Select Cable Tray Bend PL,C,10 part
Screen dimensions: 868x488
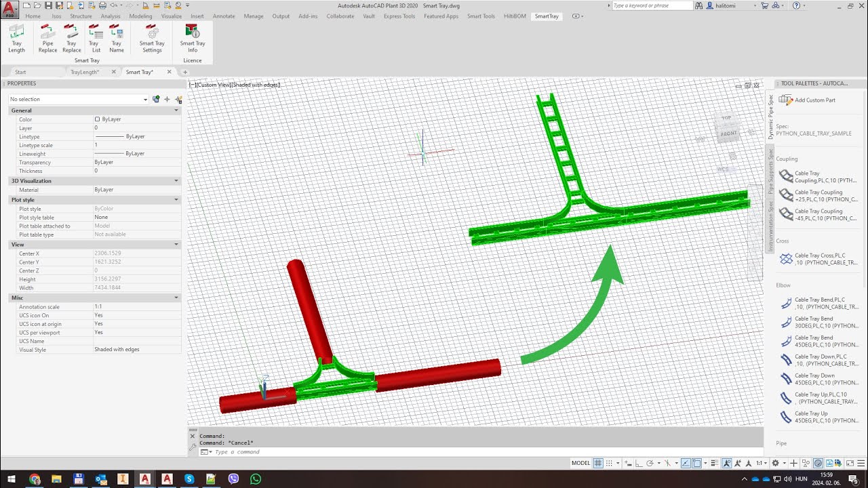point(817,303)
